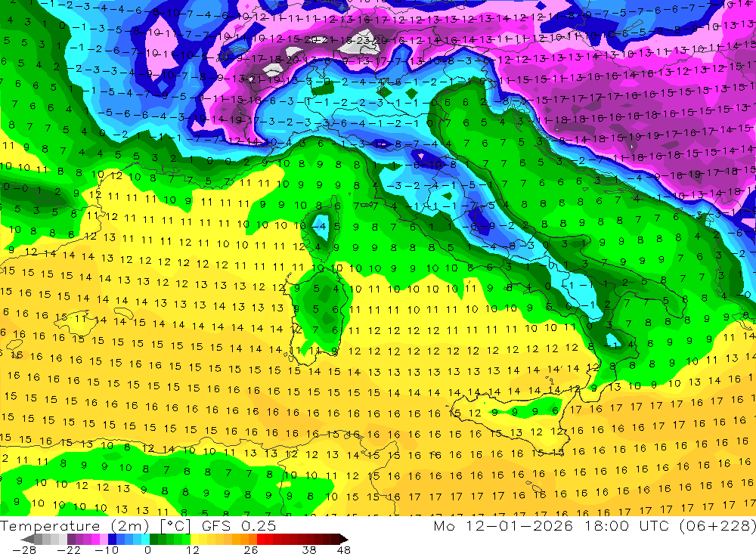Click the "(06+228)" forecast run text
This screenshot has width=756, height=554.
717,526
